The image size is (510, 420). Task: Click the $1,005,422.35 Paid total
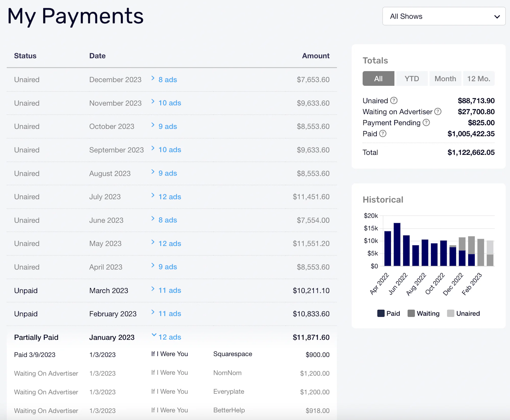(x=471, y=134)
